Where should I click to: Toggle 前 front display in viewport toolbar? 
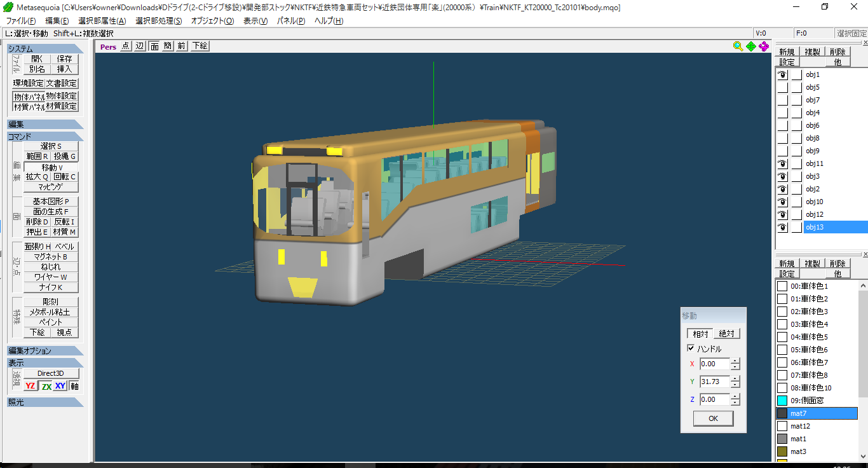[182, 46]
